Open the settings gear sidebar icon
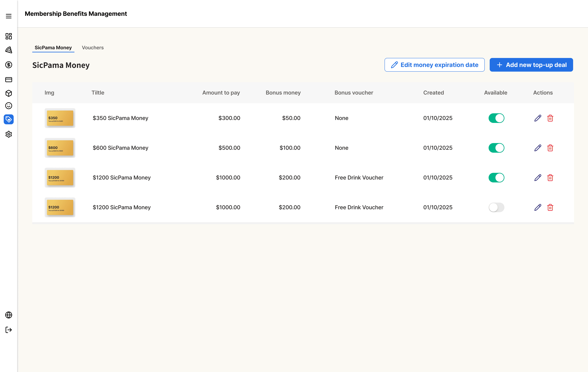Image resolution: width=588 pixels, height=372 pixels. [9, 134]
